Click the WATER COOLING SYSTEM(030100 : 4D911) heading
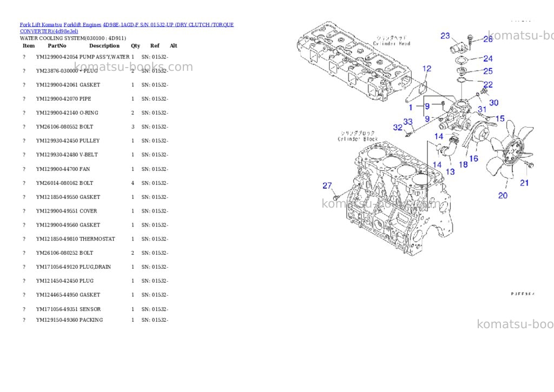This screenshot has height=392, width=554. click(x=73, y=38)
